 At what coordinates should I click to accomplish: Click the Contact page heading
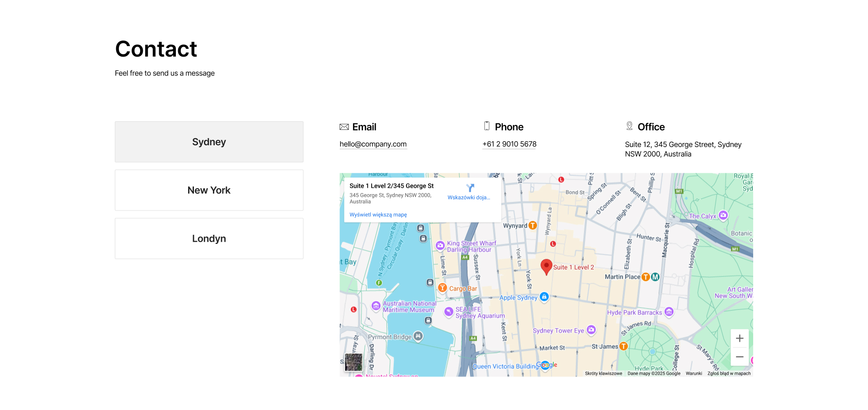[x=156, y=49]
